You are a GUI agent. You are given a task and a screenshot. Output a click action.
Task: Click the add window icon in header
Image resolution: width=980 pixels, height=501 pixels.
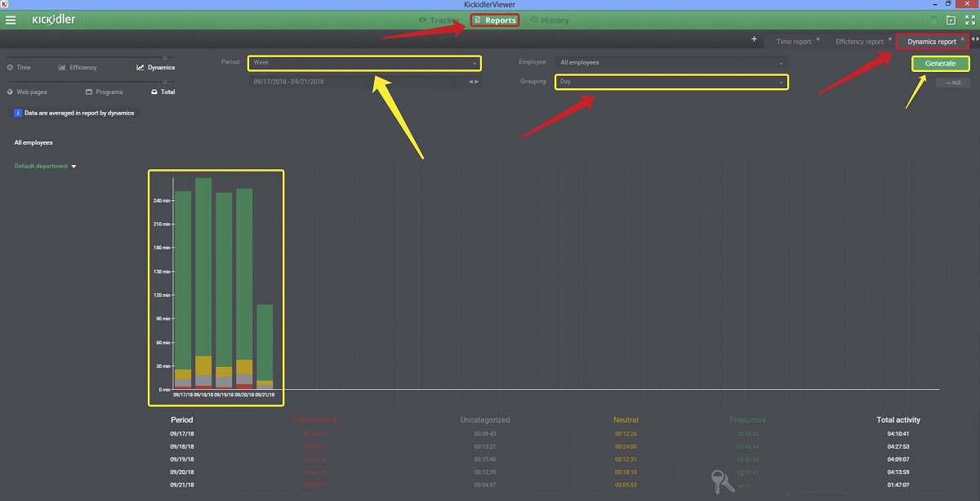(951, 20)
